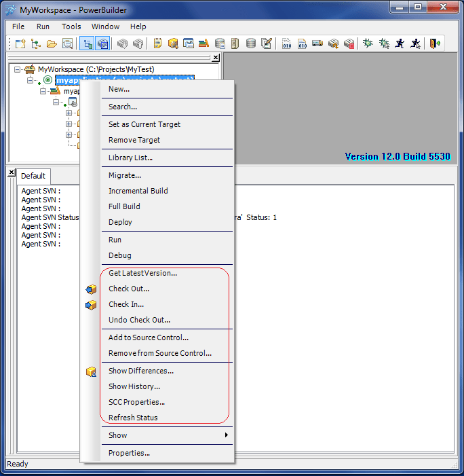Collapse the application object node
Screen dimensions: 464x476
56,102
